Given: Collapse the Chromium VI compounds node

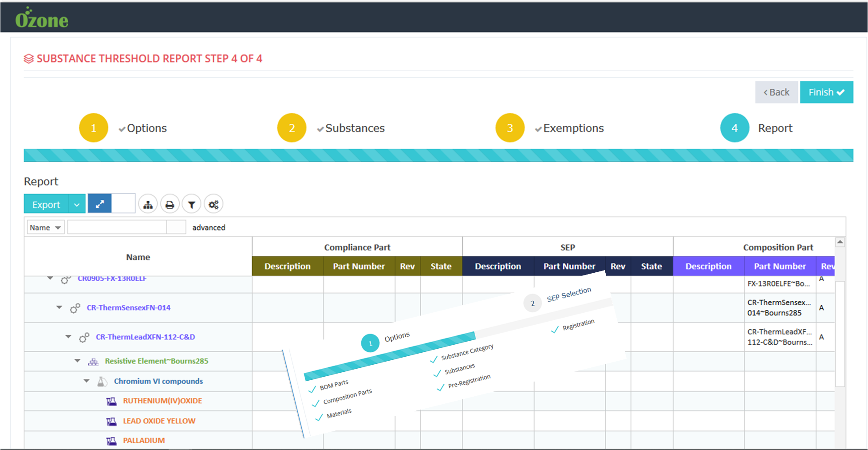Looking at the screenshot, I should [x=87, y=381].
